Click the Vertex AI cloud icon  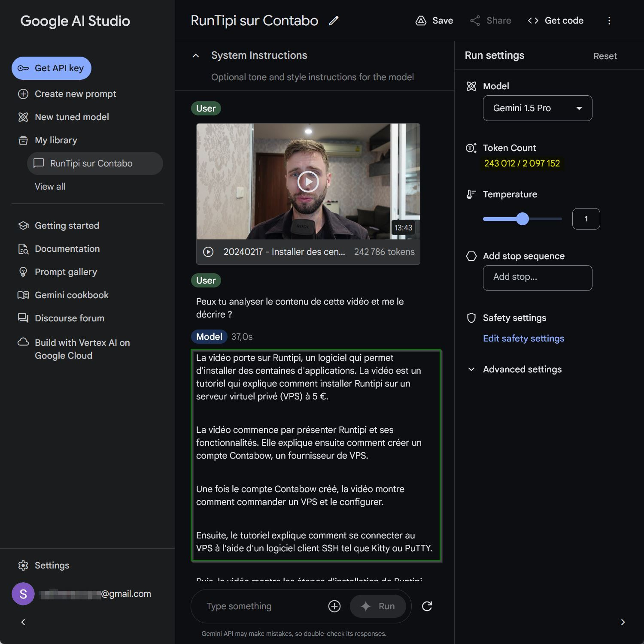23,342
